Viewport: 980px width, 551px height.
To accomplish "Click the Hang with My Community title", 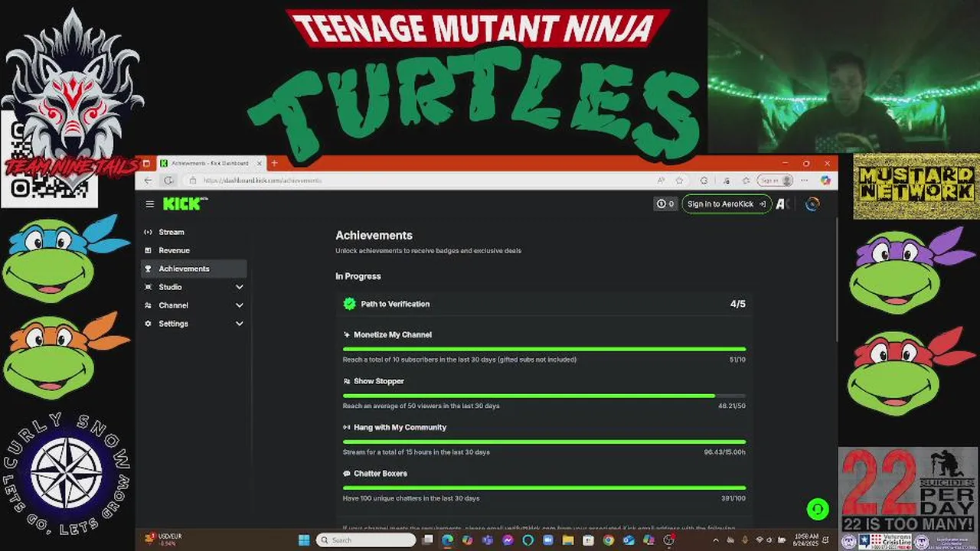I will tap(400, 427).
